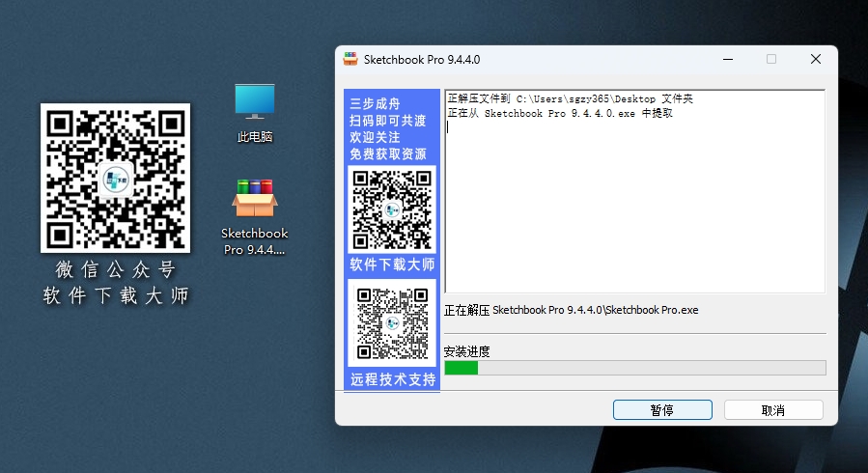Click the 安装进度 label
Image resolution: width=868 pixels, height=473 pixels.
(x=466, y=351)
